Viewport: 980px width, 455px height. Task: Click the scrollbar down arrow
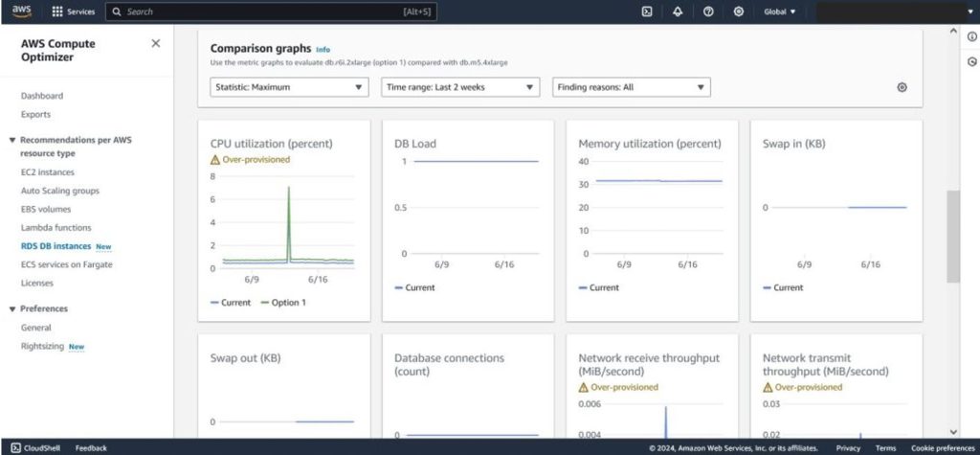[x=953, y=431]
